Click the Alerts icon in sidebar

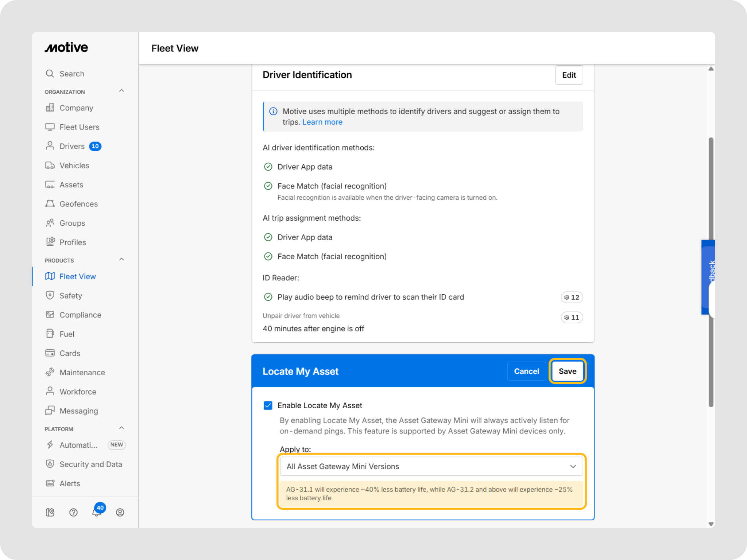point(50,483)
